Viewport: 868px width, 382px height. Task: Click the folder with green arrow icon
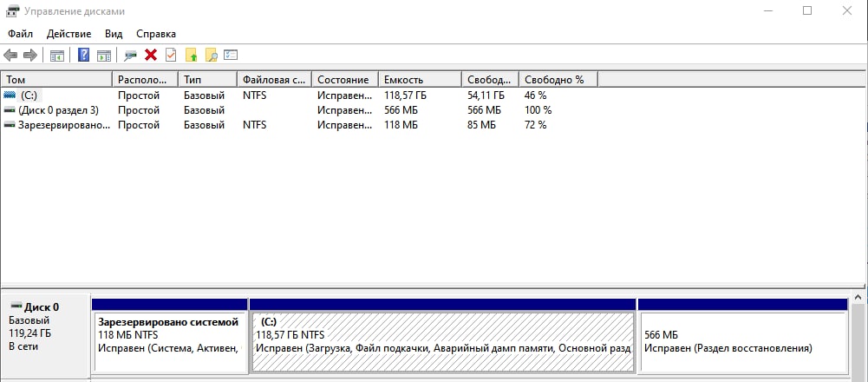191,55
